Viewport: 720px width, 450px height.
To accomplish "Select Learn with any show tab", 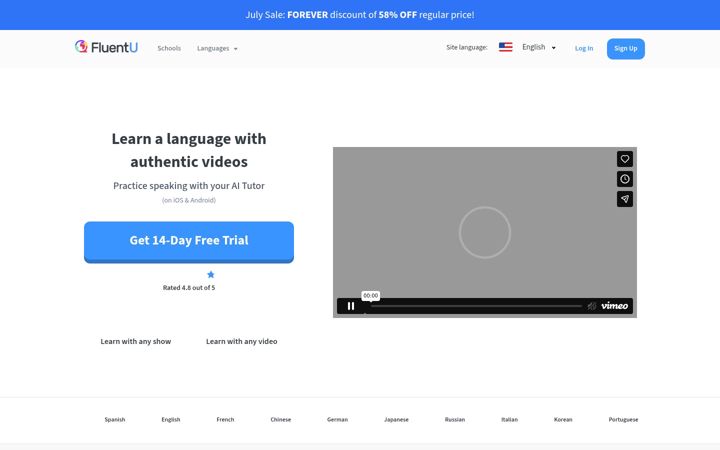I will (x=136, y=341).
